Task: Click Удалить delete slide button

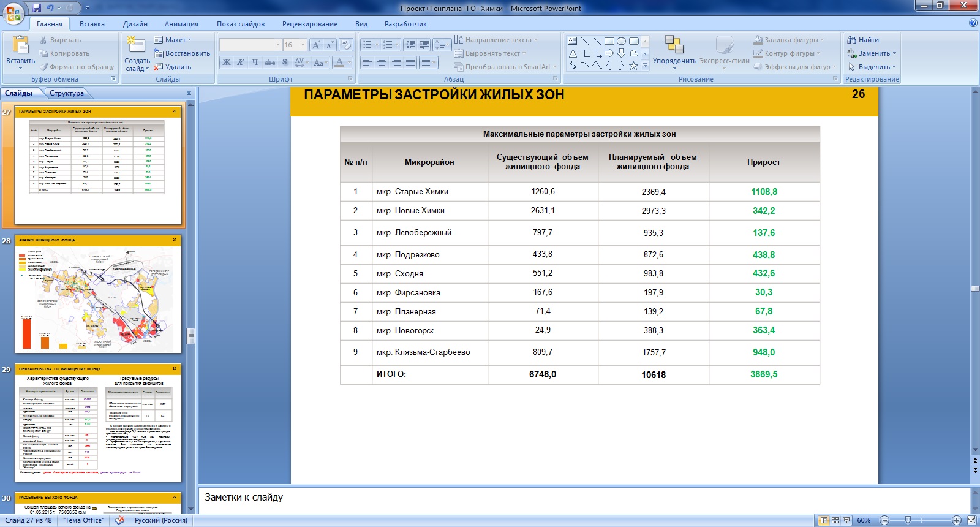Action: pos(173,67)
